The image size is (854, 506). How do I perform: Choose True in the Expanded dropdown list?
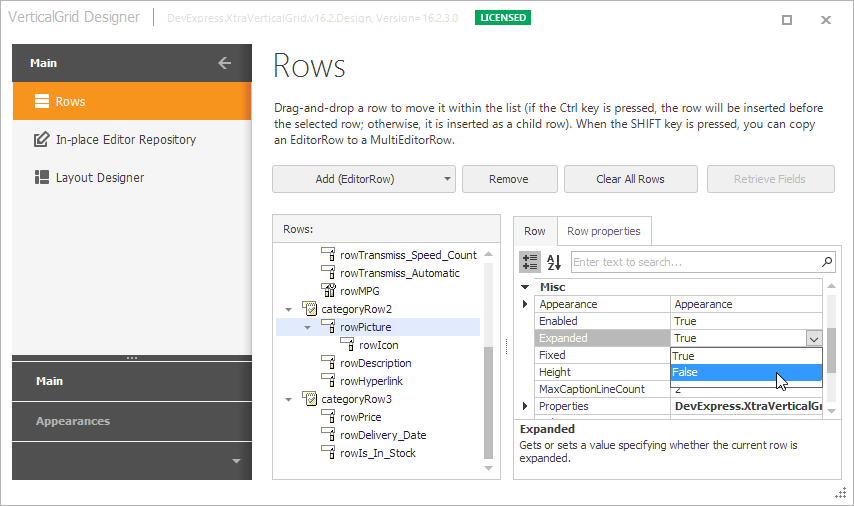tap(745, 355)
